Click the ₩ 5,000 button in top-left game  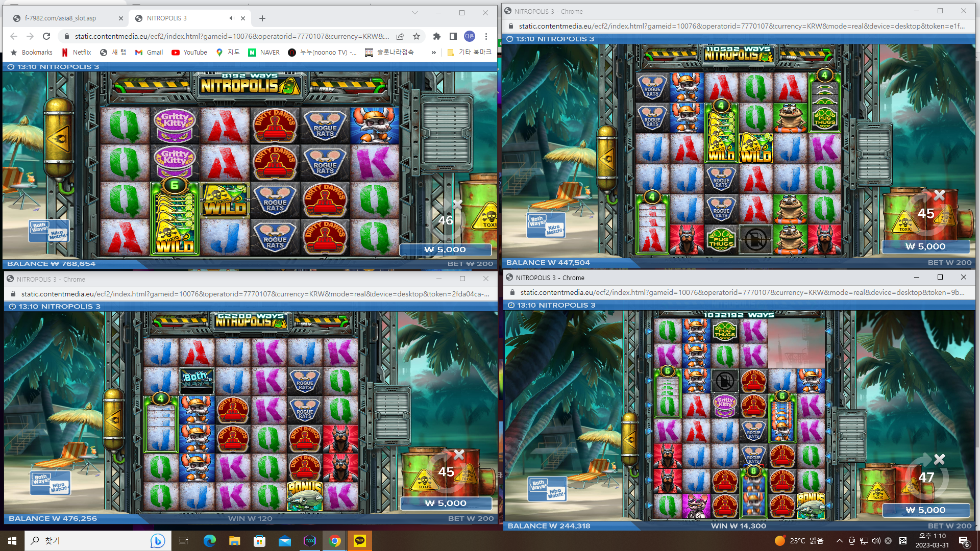point(445,249)
